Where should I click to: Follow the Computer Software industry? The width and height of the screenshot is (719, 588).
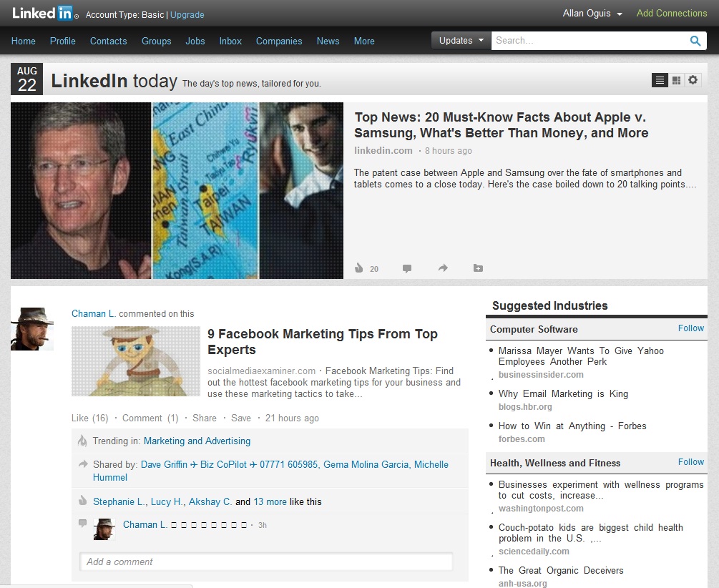coord(690,328)
